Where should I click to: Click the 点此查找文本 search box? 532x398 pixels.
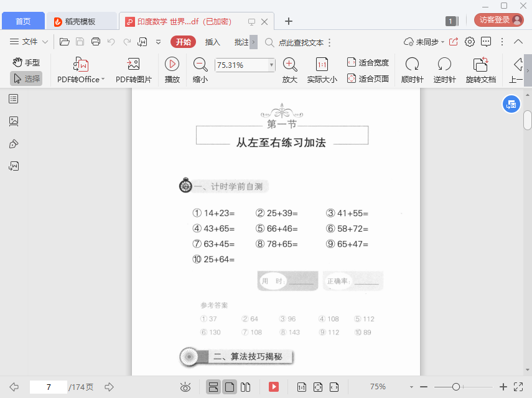pos(295,42)
